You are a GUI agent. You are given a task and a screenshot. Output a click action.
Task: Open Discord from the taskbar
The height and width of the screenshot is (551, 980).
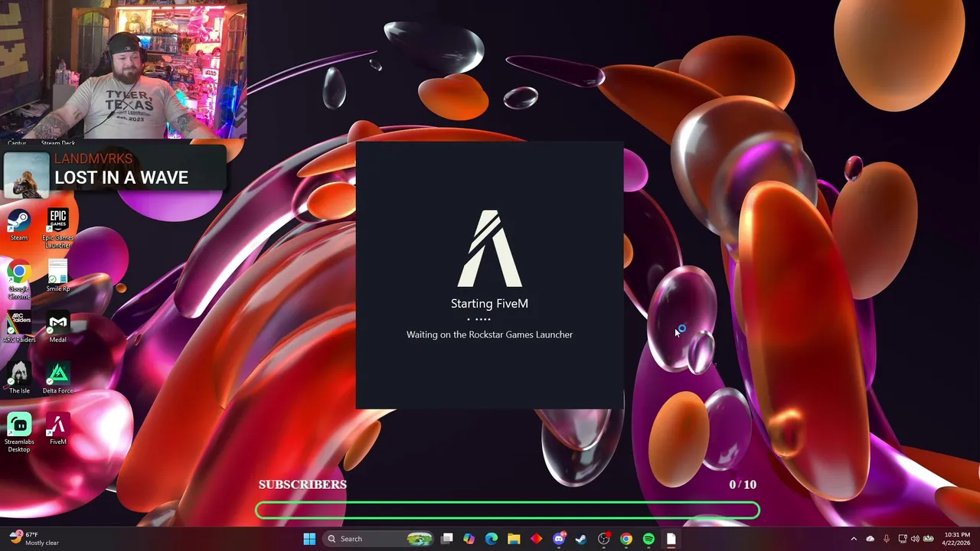coord(559,539)
